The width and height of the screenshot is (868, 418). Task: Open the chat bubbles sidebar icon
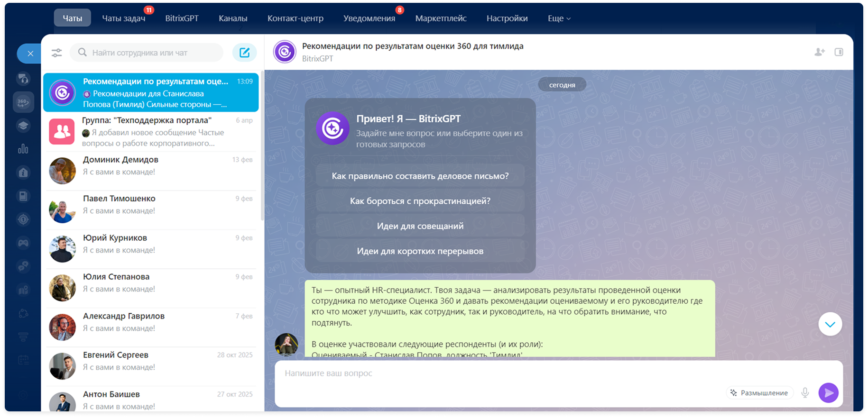click(x=23, y=266)
